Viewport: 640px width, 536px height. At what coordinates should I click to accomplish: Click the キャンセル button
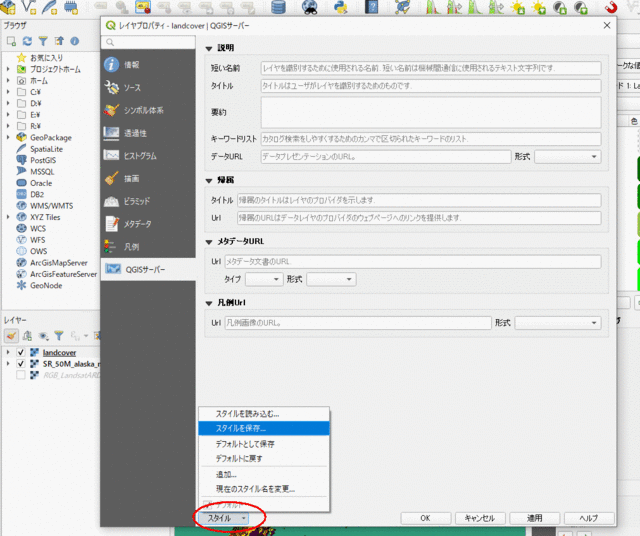point(480,518)
